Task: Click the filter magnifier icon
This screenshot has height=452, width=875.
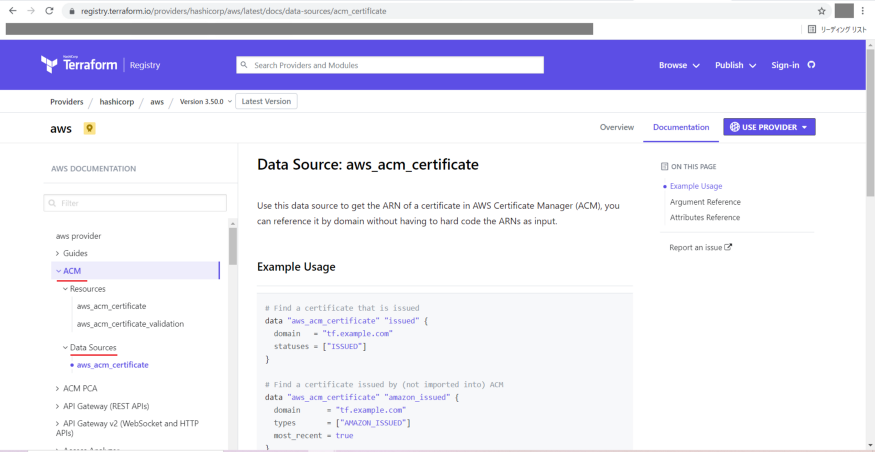Action: click(x=52, y=203)
